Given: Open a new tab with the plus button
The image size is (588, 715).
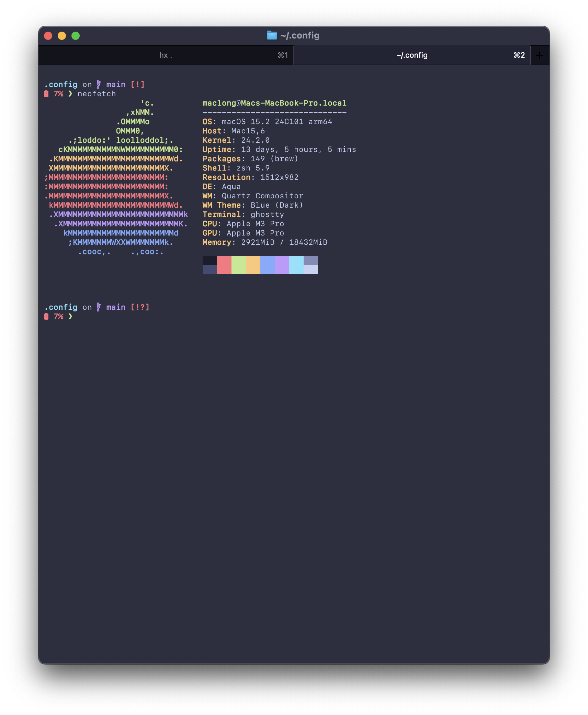Looking at the screenshot, I should click(x=540, y=55).
